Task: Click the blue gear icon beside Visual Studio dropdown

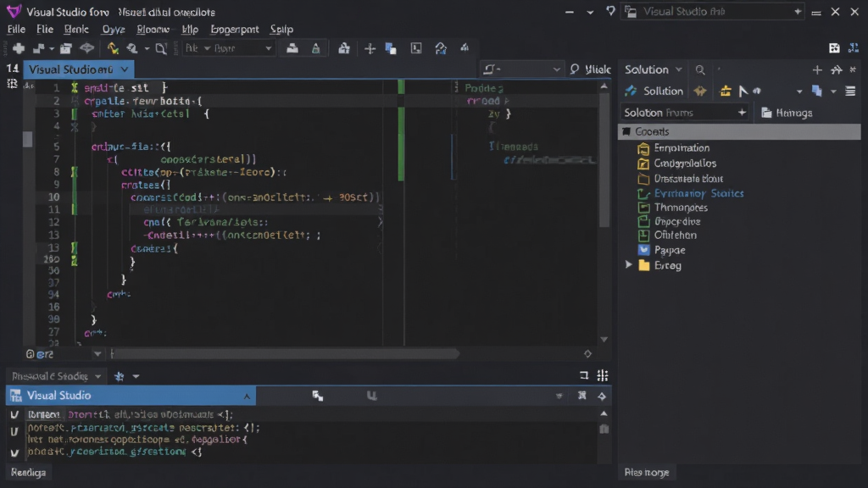Action: click(119, 376)
